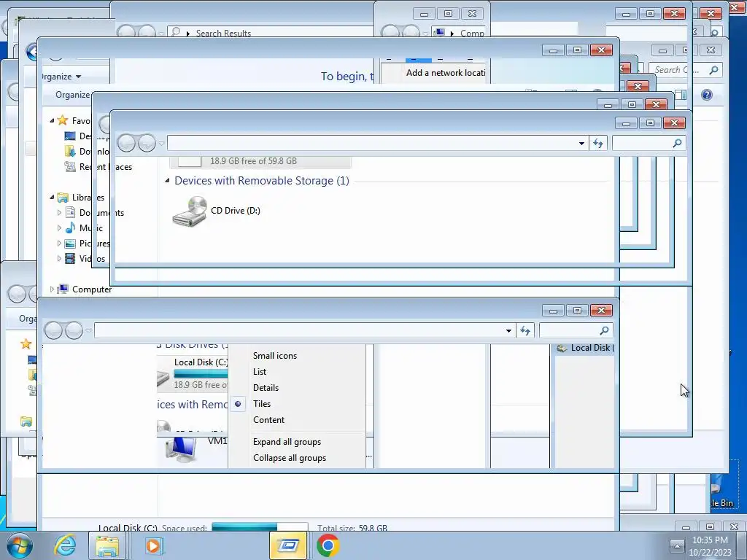
Task: Open the Windows Start menu orb
Action: [20, 545]
